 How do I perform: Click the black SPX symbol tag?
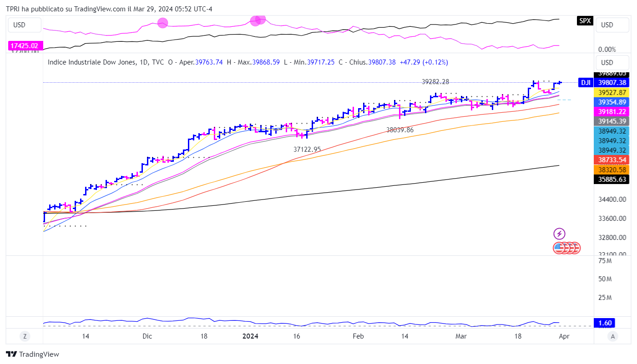(x=585, y=20)
